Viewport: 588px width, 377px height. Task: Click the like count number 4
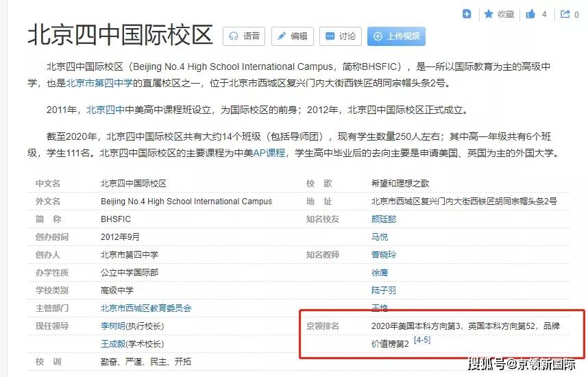tap(544, 14)
